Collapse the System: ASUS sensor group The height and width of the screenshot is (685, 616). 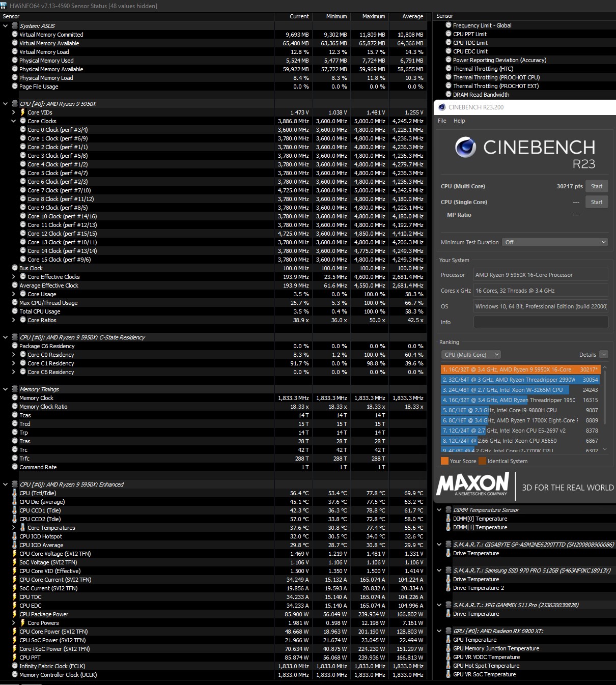coord(6,25)
